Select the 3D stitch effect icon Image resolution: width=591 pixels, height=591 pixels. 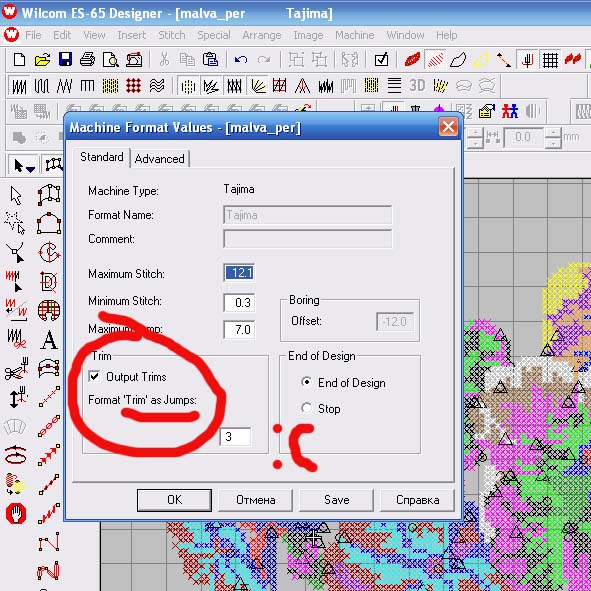[x=417, y=86]
